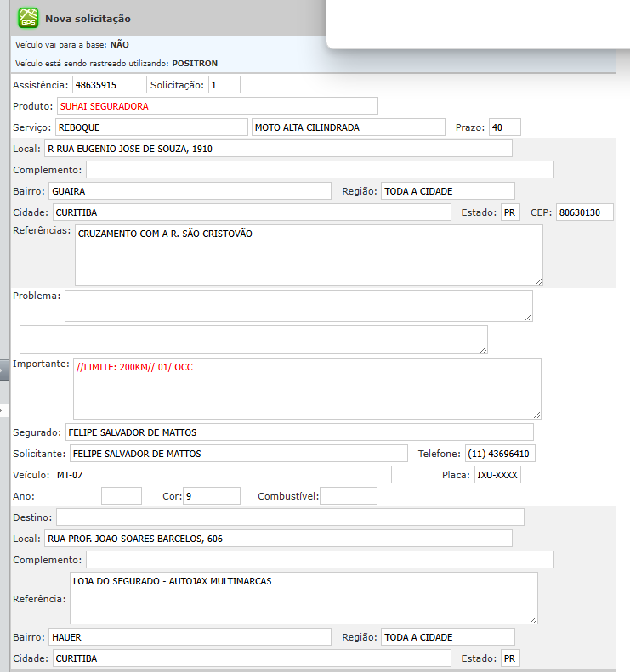Click the empty Ano field

121,496
